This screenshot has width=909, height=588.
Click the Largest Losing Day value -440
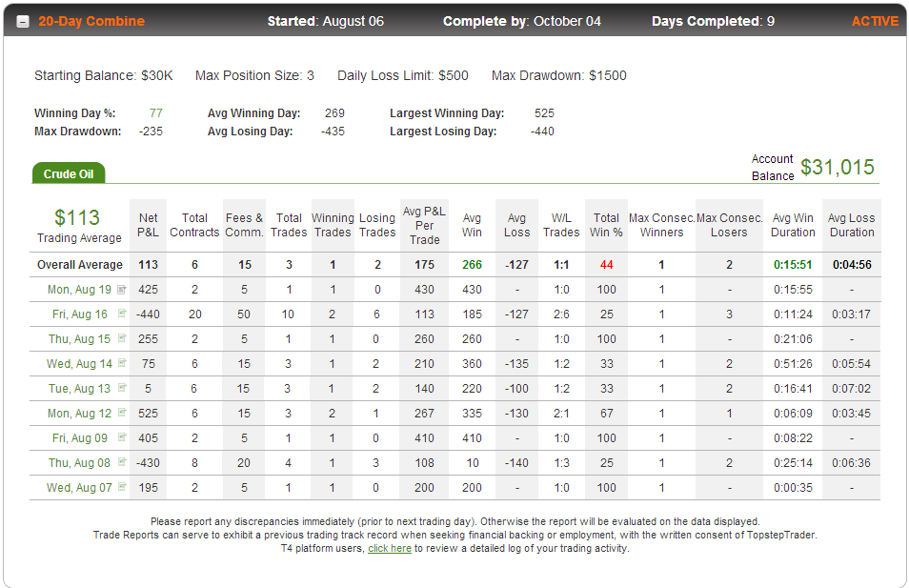point(542,132)
